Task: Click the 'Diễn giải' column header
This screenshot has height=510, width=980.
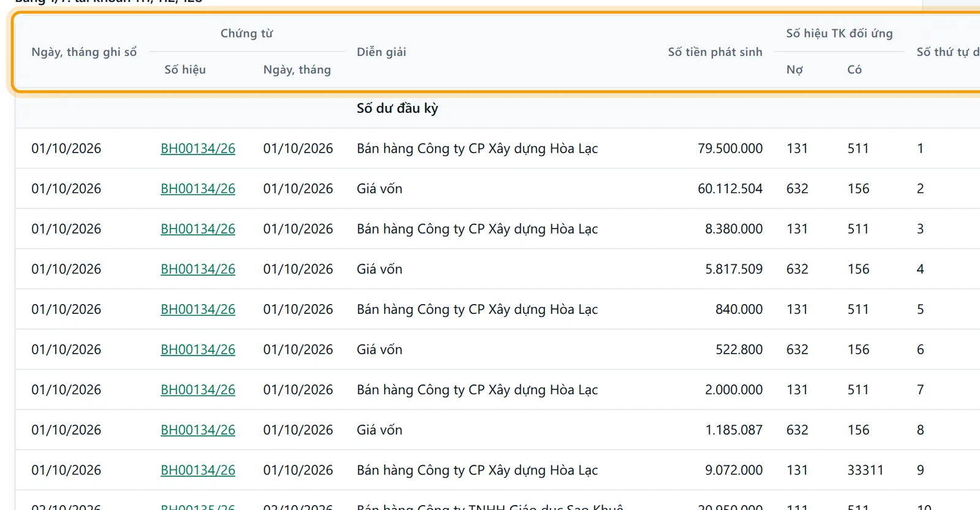Action: tap(382, 52)
